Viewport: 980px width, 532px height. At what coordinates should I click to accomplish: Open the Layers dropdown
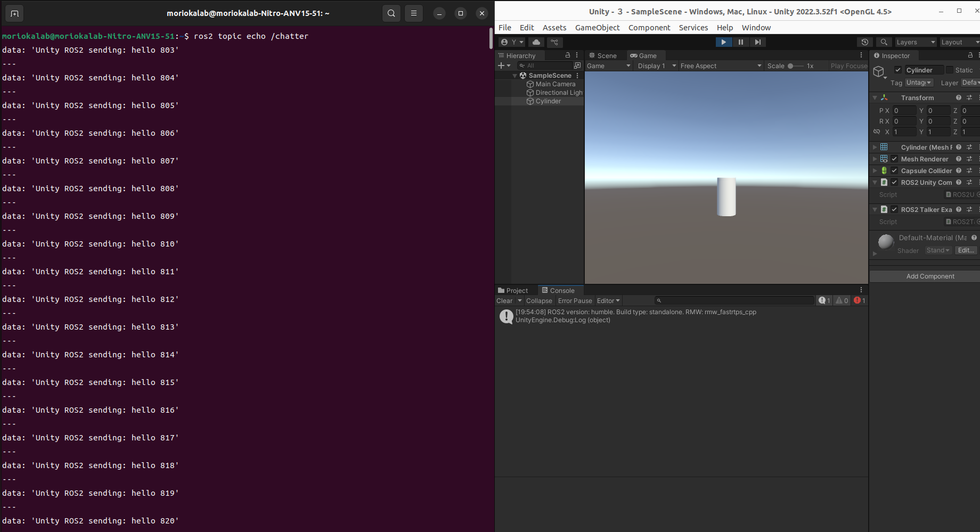click(x=915, y=42)
